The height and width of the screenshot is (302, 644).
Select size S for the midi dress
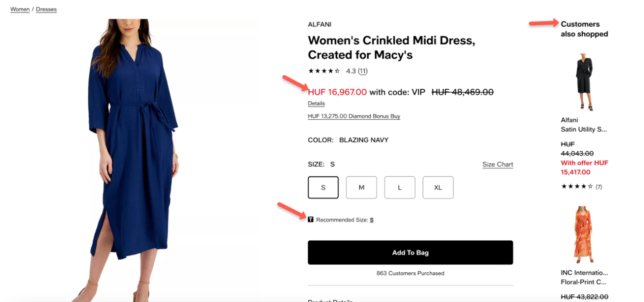point(323,187)
